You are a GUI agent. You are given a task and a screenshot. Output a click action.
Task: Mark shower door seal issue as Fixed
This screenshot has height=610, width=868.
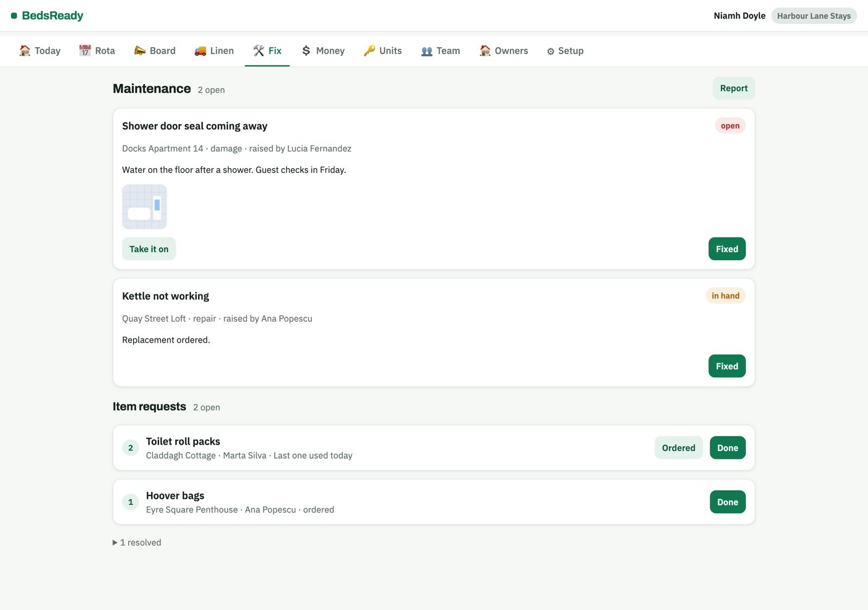tap(727, 249)
